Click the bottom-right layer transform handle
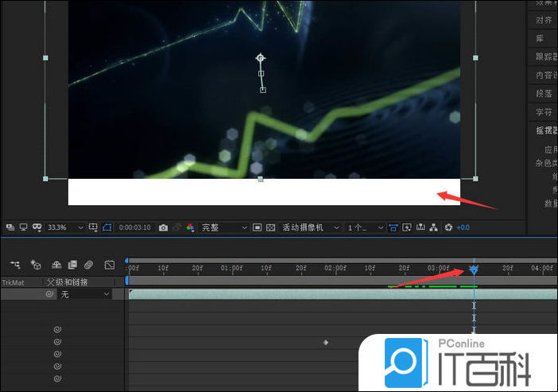 [475, 179]
